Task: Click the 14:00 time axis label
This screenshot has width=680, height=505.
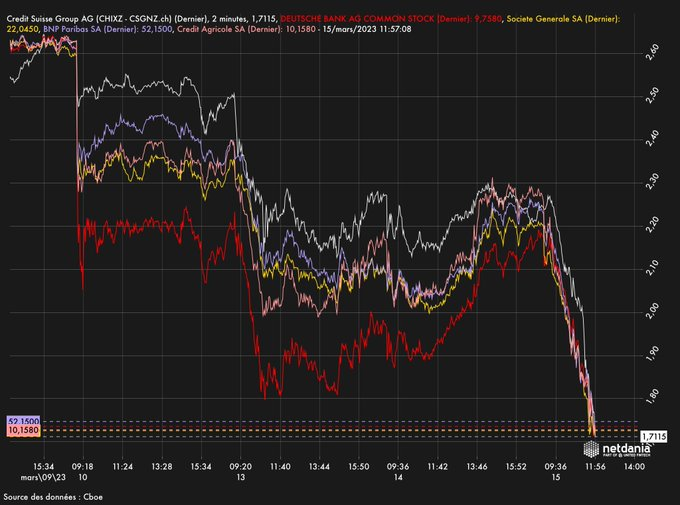Action: [636, 466]
